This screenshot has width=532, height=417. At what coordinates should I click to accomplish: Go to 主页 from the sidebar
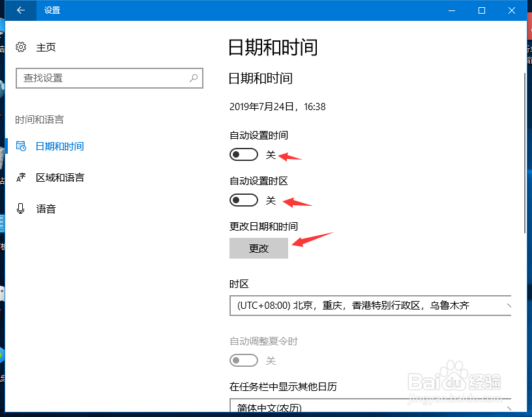46,47
